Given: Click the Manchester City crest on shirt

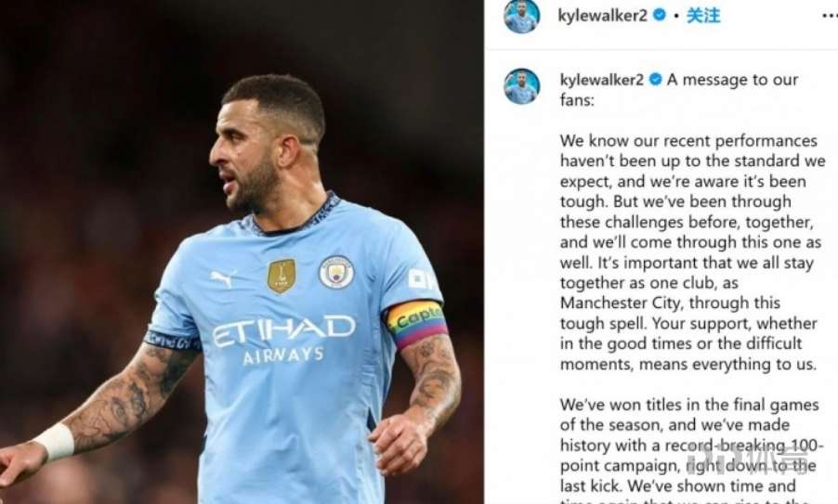Looking at the screenshot, I should [x=336, y=272].
